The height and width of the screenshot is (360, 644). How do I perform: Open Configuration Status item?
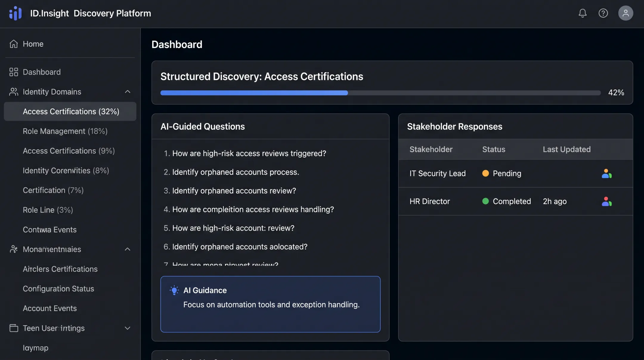(x=58, y=289)
